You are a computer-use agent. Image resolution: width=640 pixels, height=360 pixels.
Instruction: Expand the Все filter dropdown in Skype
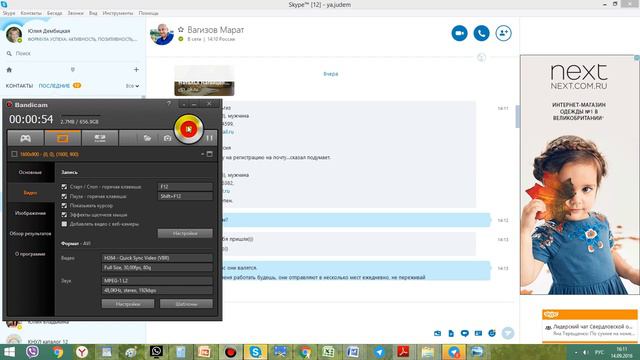point(132,86)
